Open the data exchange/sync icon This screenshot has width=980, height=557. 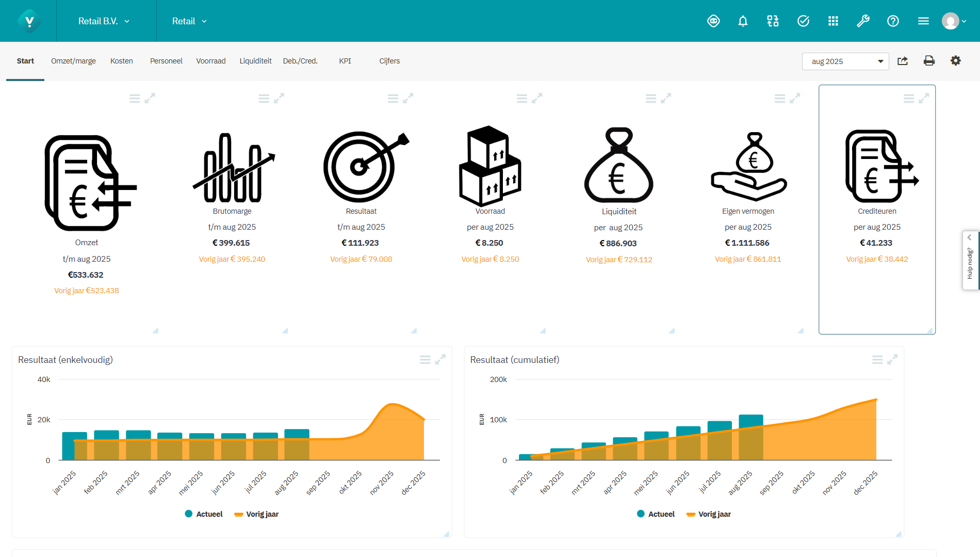pyautogui.click(x=773, y=21)
